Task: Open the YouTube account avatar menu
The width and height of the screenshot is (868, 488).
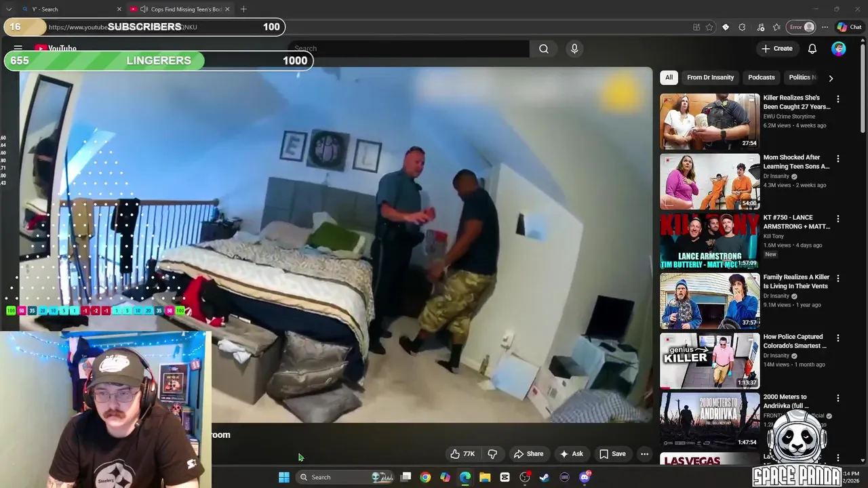Action: [839, 49]
